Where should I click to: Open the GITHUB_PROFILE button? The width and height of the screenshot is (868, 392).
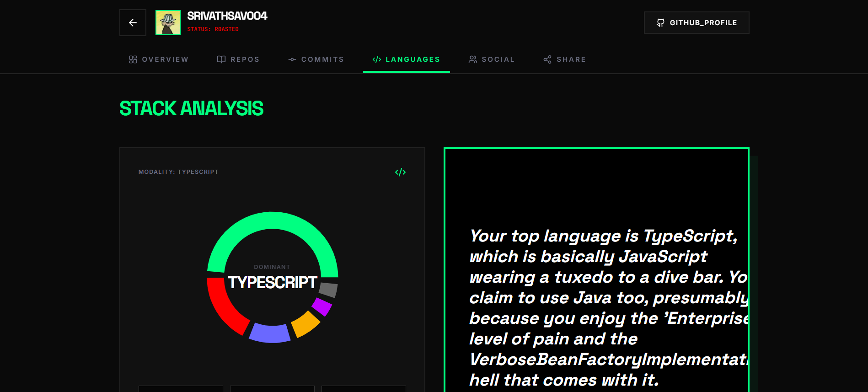pos(697,22)
